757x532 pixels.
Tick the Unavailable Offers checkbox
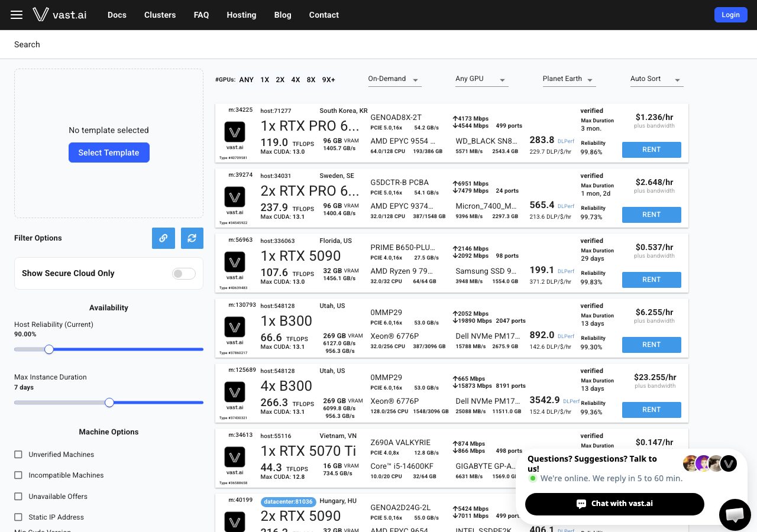pyautogui.click(x=18, y=497)
